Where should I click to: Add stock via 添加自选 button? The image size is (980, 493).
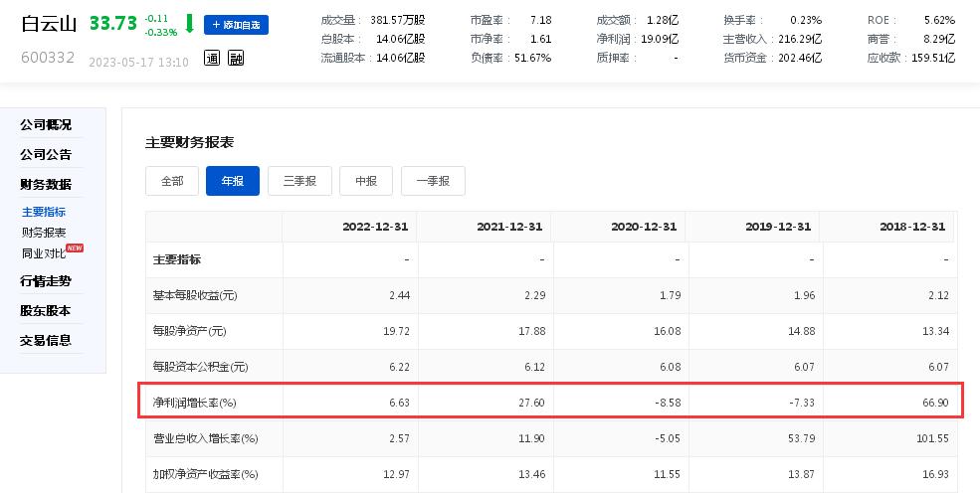[x=236, y=25]
